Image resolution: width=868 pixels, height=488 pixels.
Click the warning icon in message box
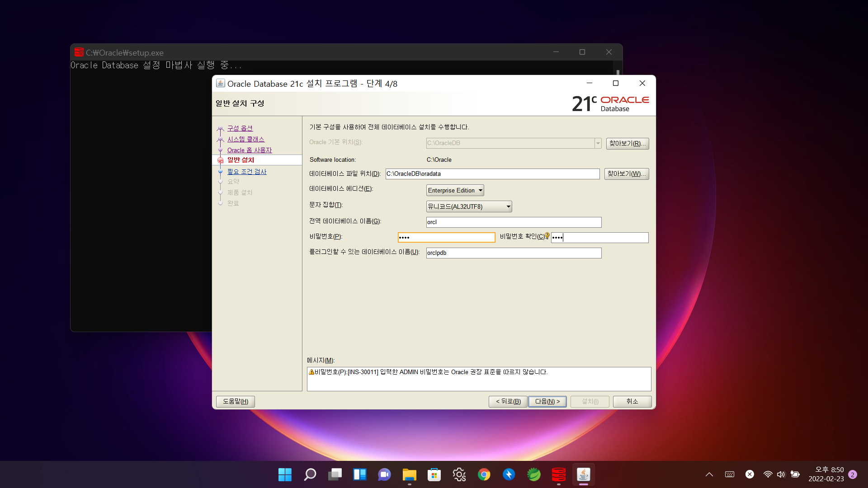(311, 372)
